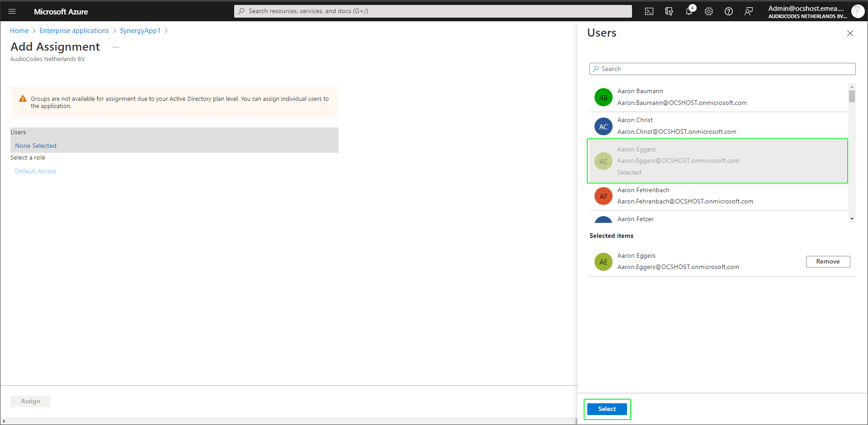Image resolution: width=868 pixels, height=425 pixels.
Task: Click the blue Select button
Action: [x=607, y=409]
